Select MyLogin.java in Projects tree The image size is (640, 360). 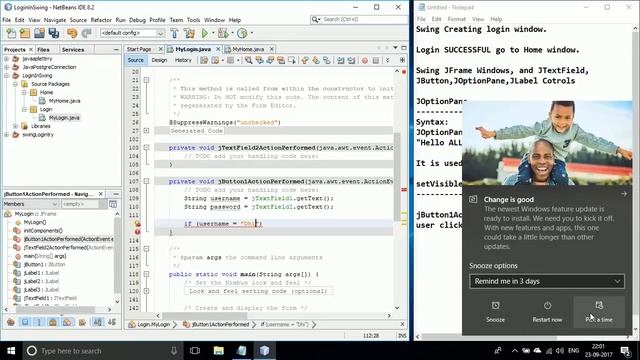point(64,118)
